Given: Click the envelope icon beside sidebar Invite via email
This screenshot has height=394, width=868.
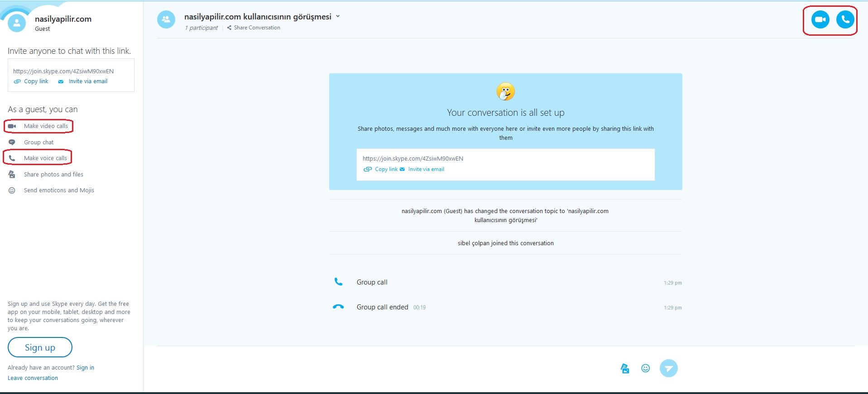Looking at the screenshot, I should (61, 82).
